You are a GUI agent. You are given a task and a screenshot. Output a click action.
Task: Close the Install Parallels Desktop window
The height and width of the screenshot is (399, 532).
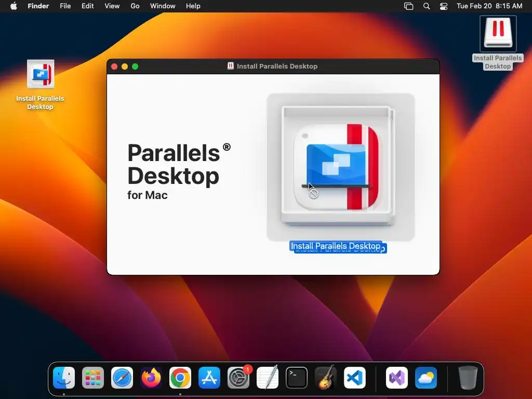click(x=114, y=66)
